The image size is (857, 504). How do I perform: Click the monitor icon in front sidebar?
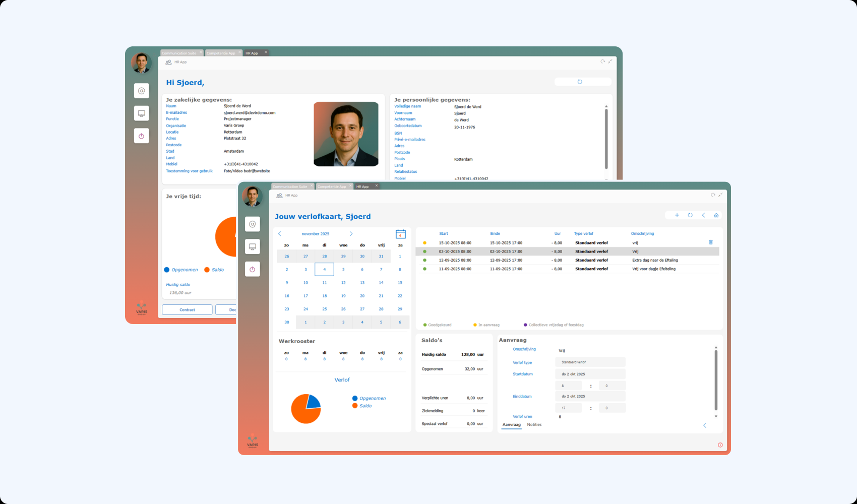click(x=253, y=246)
